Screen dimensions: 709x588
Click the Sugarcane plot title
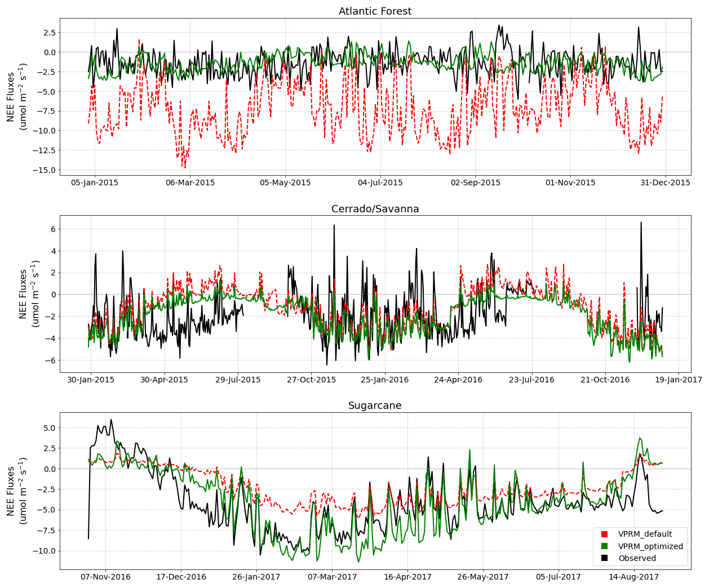[375, 406]
